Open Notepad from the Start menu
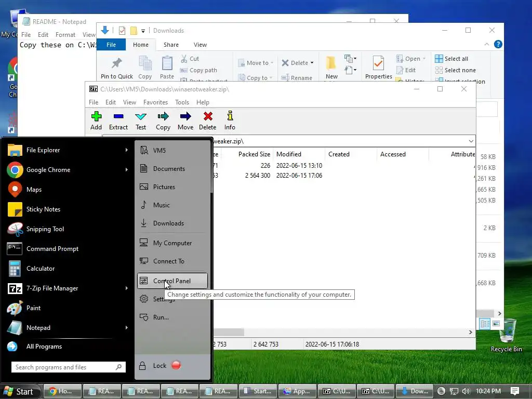Image resolution: width=532 pixels, height=399 pixels. tap(68, 327)
